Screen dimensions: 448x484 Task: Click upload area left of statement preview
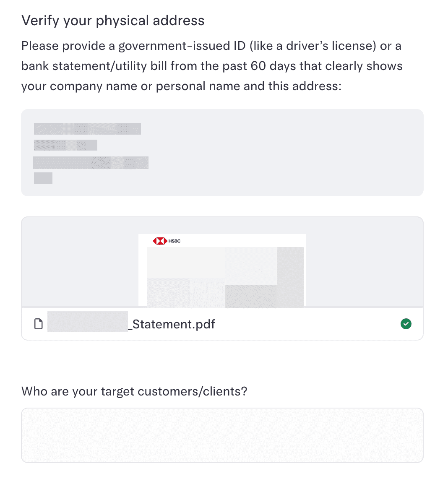(x=80, y=262)
